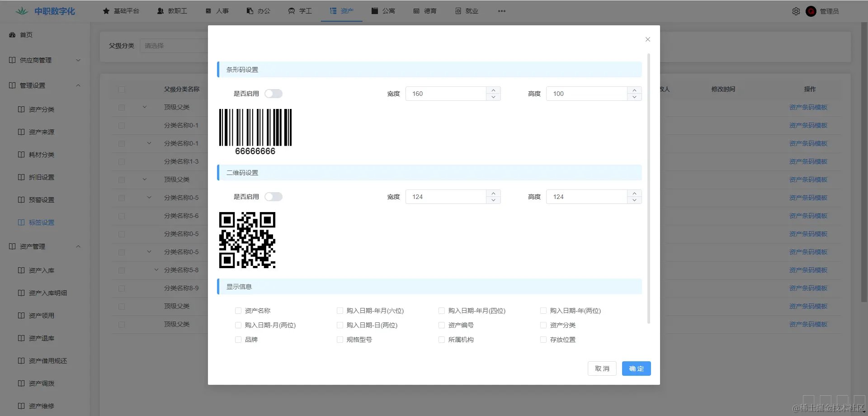Open the 办公 top menu

pyautogui.click(x=259, y=11)
